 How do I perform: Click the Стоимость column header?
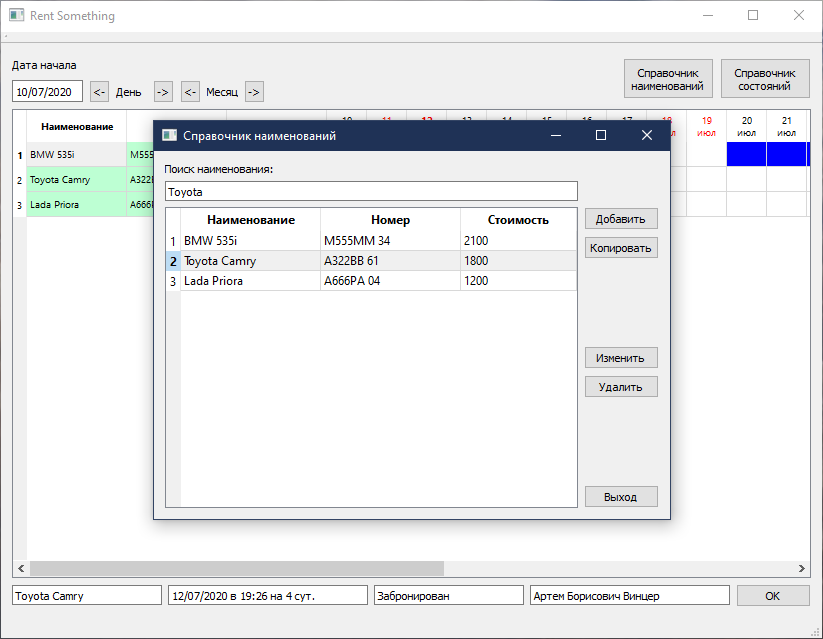click(519, 220)
